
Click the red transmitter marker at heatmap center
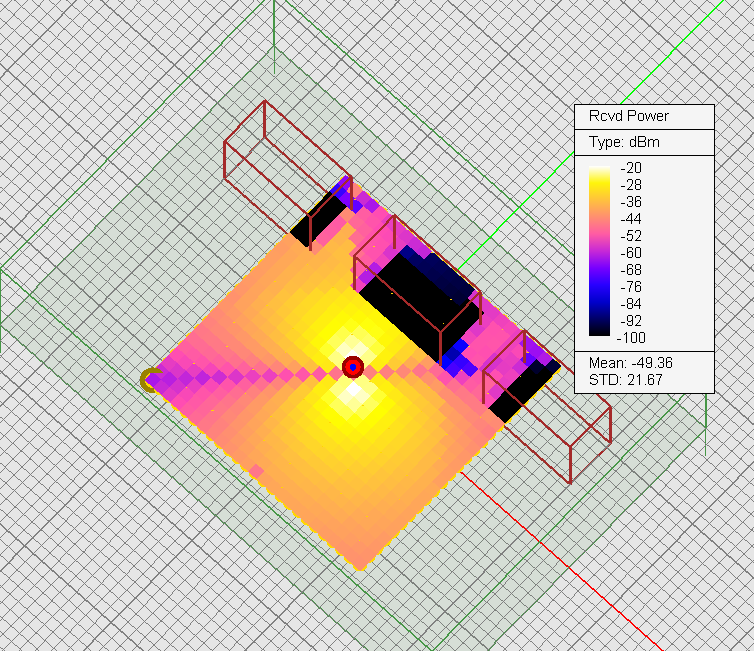pos(353,367)
